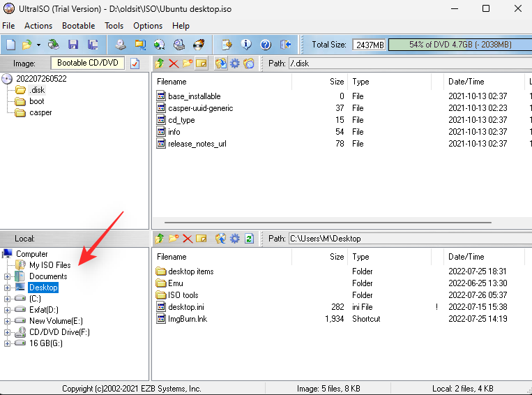Screen dimensions: 532x395
Task: Expand the (C:) drive node
Action: click(7, 299)
